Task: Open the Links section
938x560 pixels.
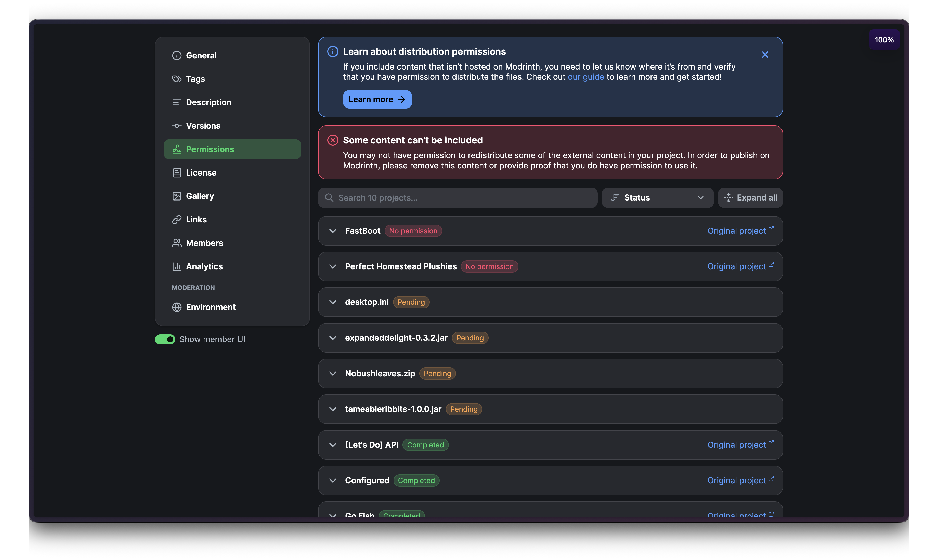Action: pyautogui.click(x=232, y=219)
